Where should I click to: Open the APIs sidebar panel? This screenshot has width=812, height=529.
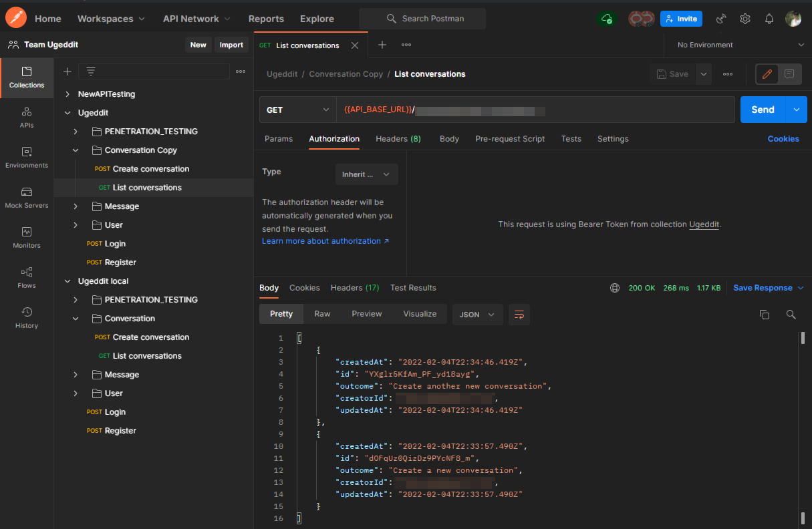(27, 118)
